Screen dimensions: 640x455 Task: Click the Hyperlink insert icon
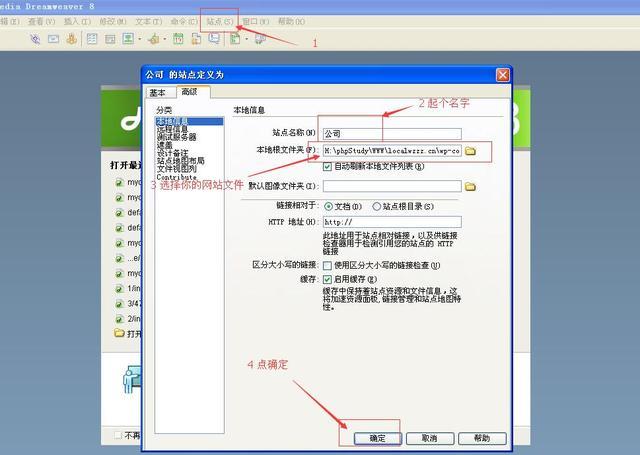36,39
